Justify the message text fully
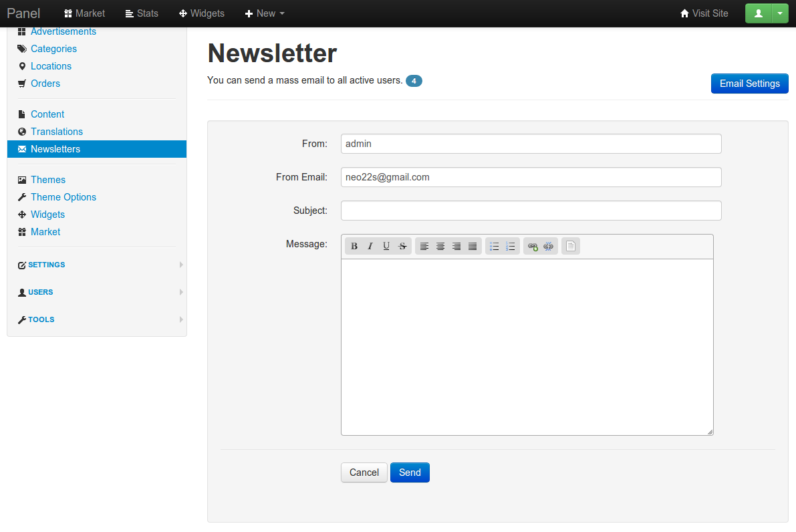The height and width of the screenshot is (532, 796). 473,247
